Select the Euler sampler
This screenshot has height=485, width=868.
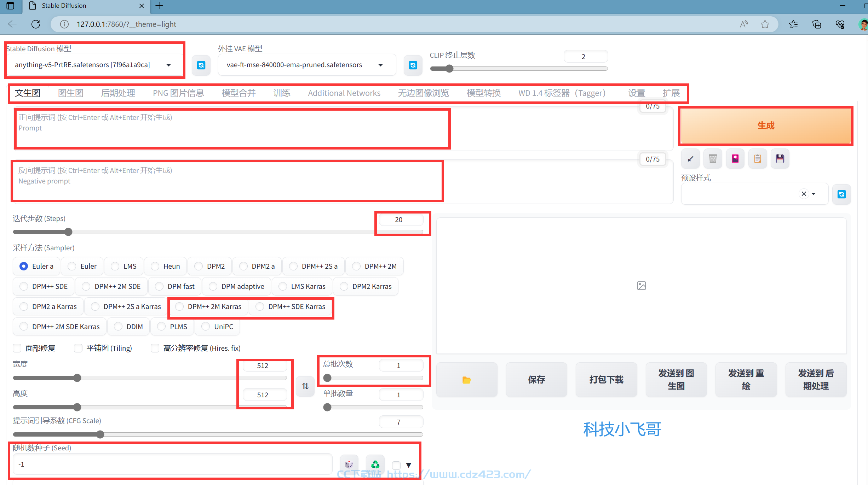coord(82,266)
